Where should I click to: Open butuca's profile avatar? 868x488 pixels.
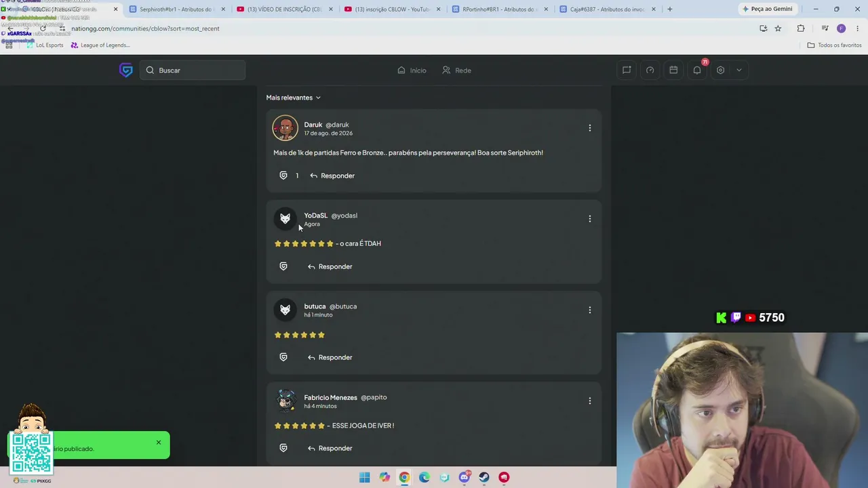tap(285, 310)
